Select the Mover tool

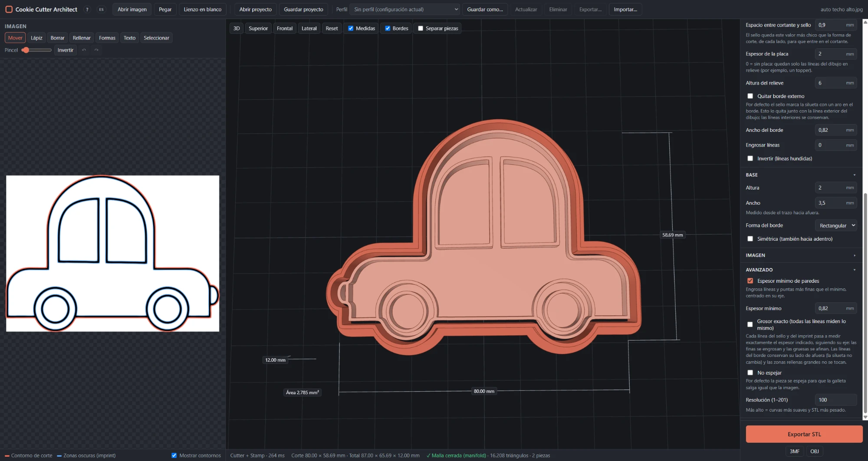[x=15, y=38]
